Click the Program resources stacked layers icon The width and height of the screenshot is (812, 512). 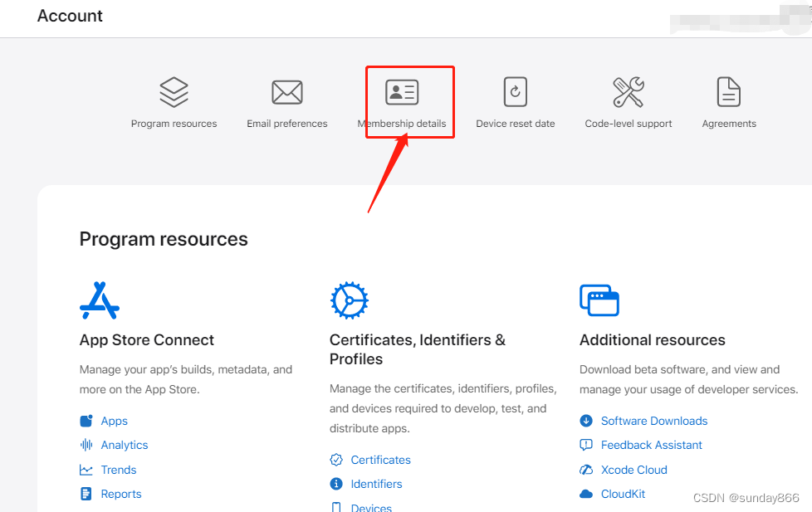pos(174,92)
